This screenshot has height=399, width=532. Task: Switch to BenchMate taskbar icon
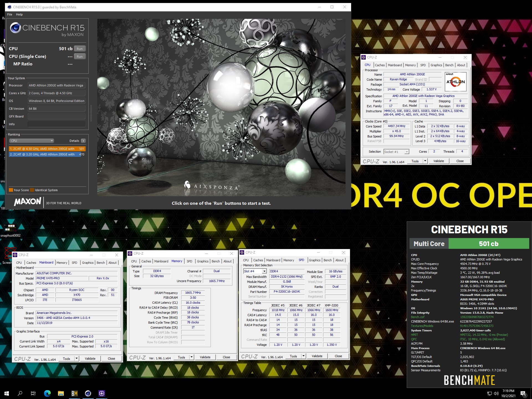75,393
